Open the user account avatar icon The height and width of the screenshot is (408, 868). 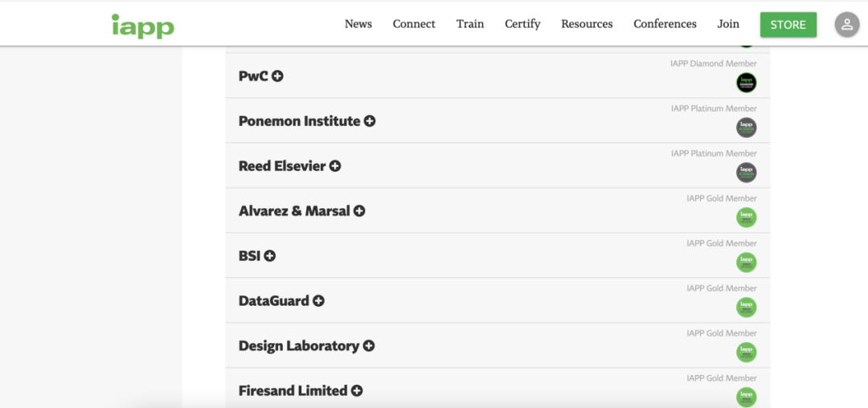click(847, 25)
